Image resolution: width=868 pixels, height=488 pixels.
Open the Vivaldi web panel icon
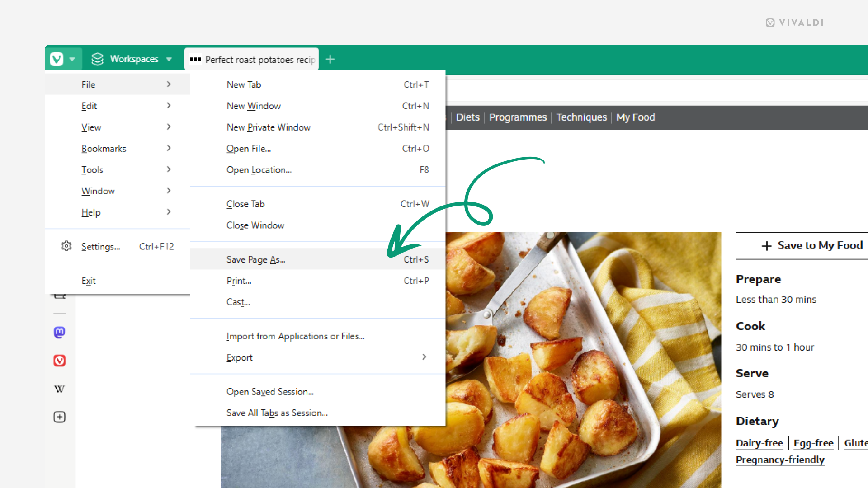[60, 361]
